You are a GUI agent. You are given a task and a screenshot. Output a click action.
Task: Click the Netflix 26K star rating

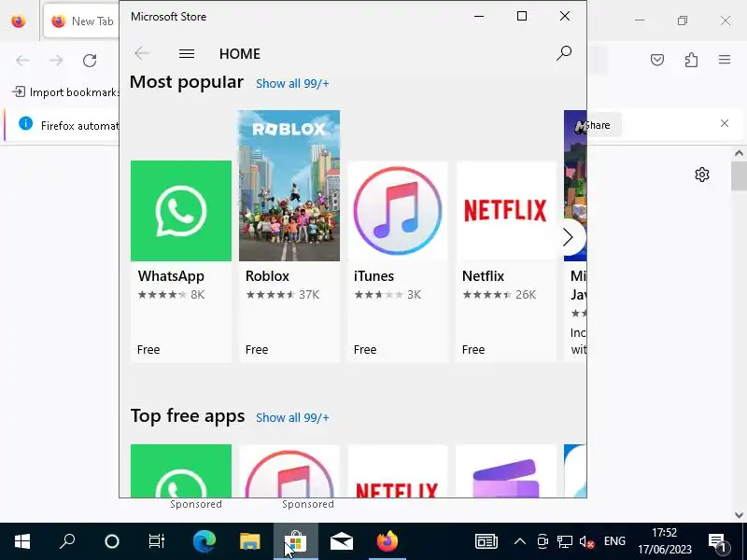(500, 295)
